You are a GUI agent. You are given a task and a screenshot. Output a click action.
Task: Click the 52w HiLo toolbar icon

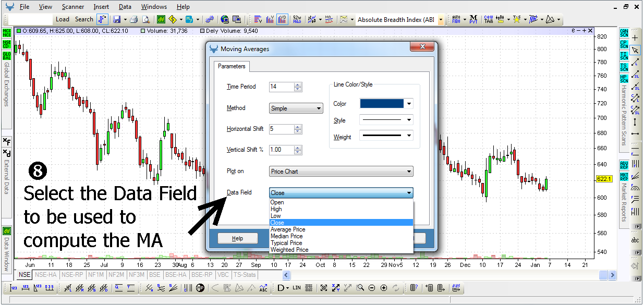(297, 19)
